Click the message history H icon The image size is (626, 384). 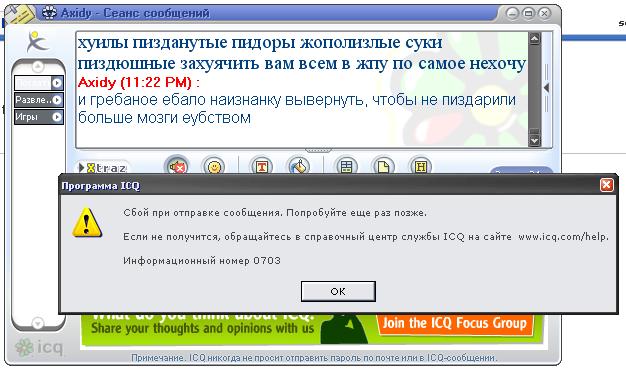point(421,166)
